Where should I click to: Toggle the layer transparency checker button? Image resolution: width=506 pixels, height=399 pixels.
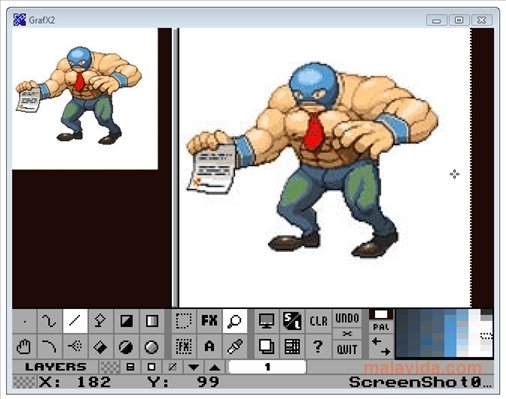110,367
